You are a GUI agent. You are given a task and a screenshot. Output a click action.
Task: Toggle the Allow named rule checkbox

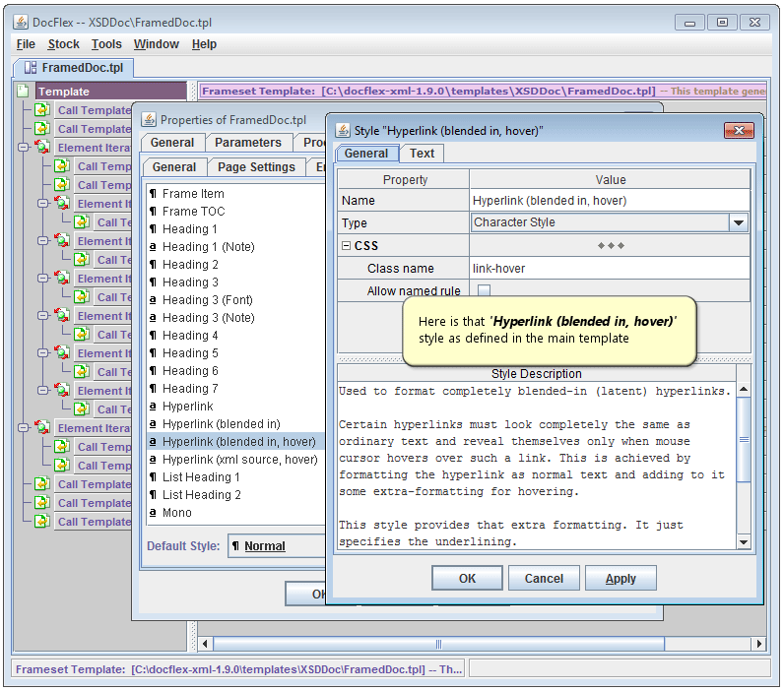(484, 291)
